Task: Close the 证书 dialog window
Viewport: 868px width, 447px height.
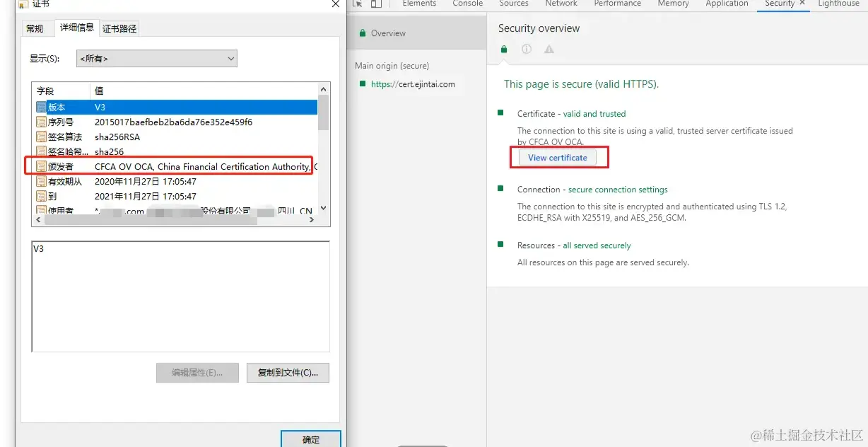Action: click(x=336, y=4)
